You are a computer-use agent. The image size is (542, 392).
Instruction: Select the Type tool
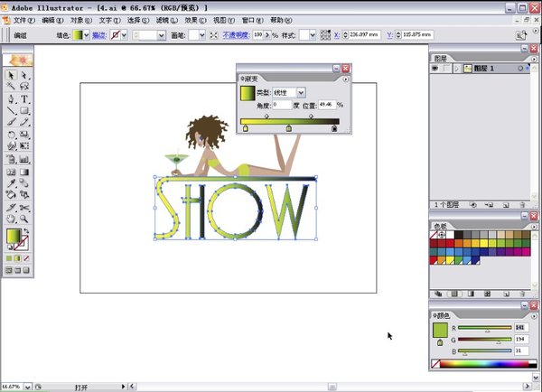click(23, 98)
